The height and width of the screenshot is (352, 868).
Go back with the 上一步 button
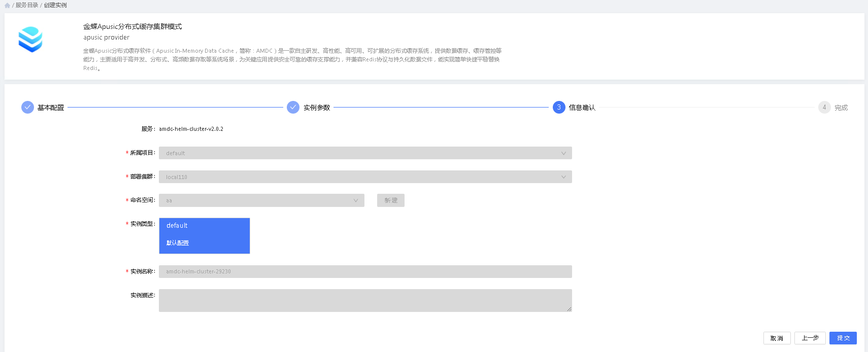click(810, 338)
